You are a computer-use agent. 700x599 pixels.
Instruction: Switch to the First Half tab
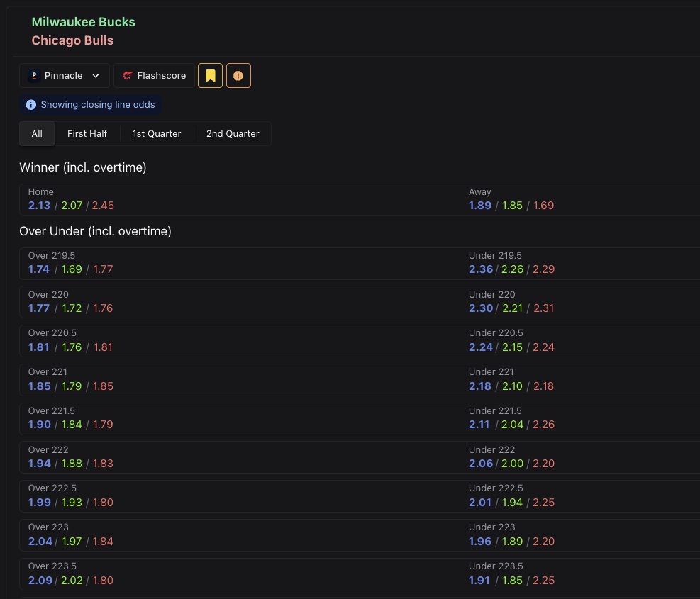tap(87, 133)
